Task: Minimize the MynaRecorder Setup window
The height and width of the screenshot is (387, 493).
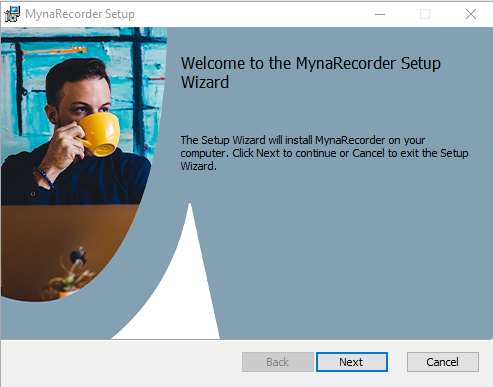Action: tap(380, 14)
